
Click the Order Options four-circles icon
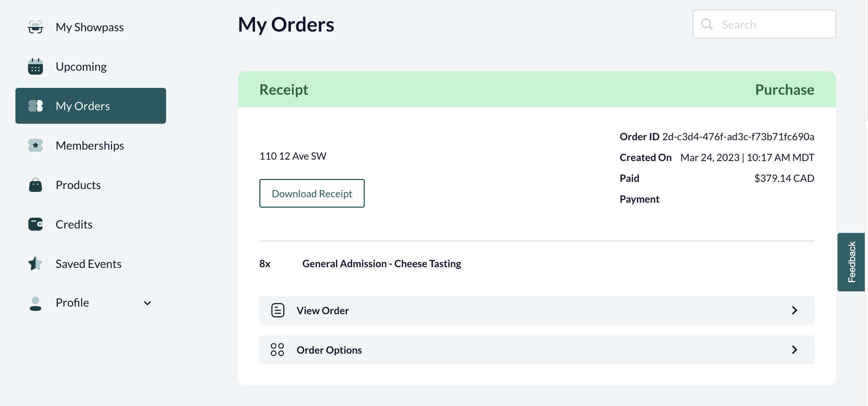tap(278, 350)
